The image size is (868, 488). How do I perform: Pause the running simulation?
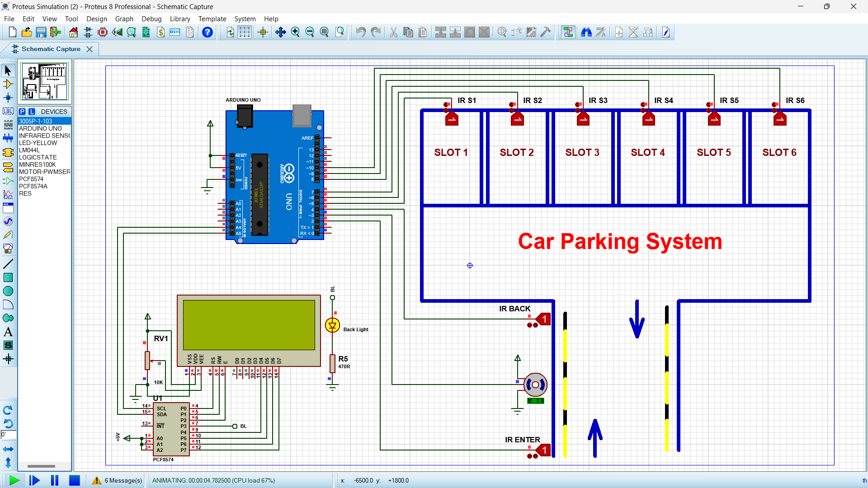point(54,480)
